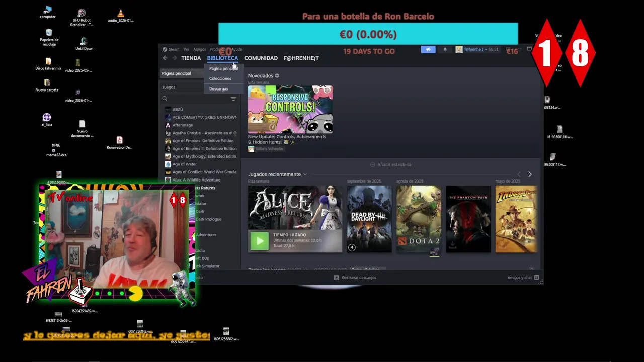The height and width of the screenshot is (362, 644).
Task: Choose Descargas from the Biblioteca dropdown
Action: point(218,89)
